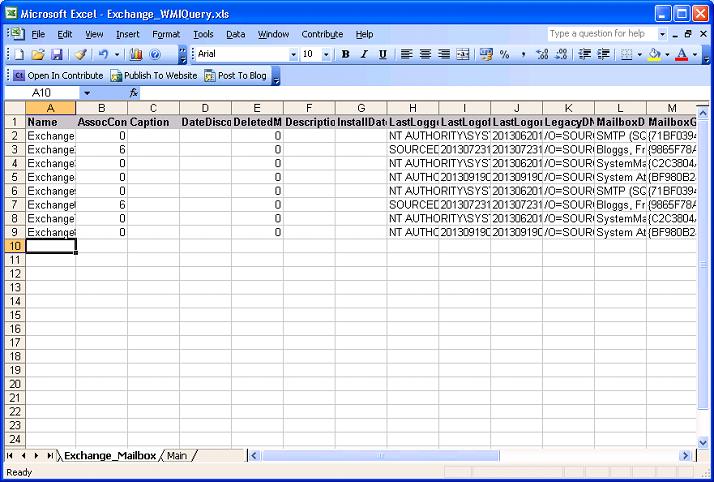
Task: Switch to the Main sheet tab
Action: 177,456
